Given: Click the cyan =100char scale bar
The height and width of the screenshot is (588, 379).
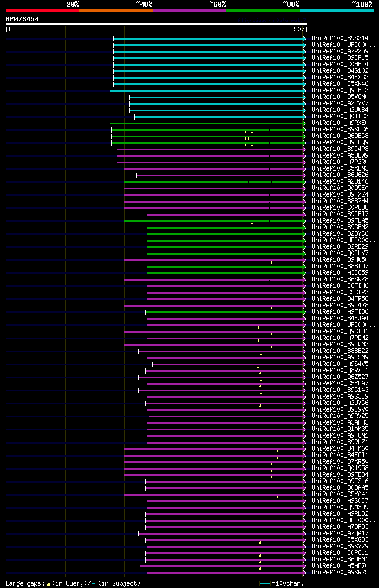Looking at the screenshot, I should point(265,583).
